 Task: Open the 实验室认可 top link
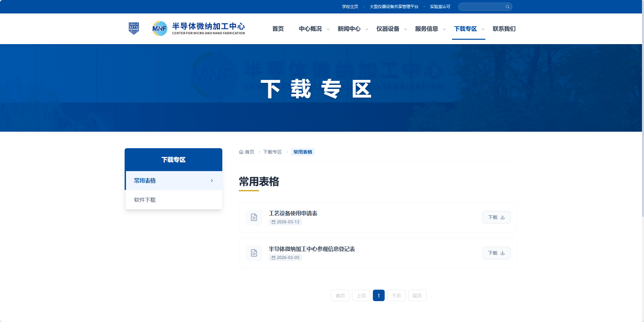(440, 7)
